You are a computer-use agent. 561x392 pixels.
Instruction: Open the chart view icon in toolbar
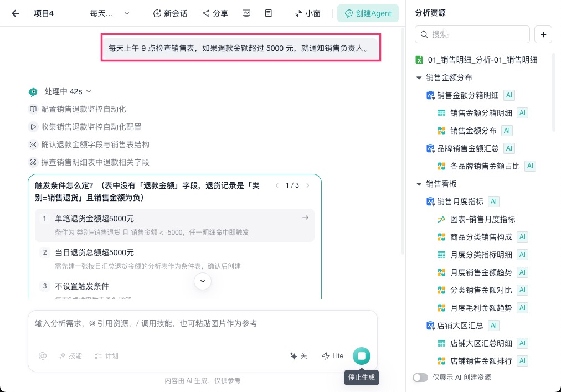pyautogui.click(x=246, y=14)
